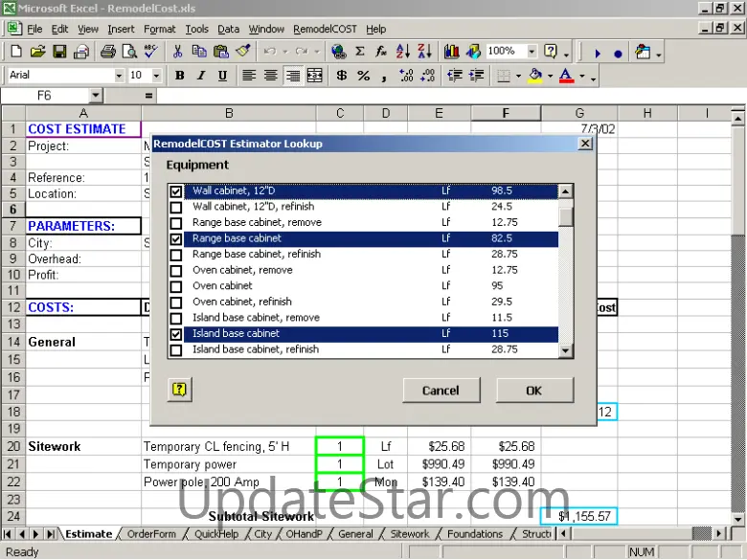Viewport: 747px width, 560px height.
Task: Open the font size dropdown
Action: 156,76
